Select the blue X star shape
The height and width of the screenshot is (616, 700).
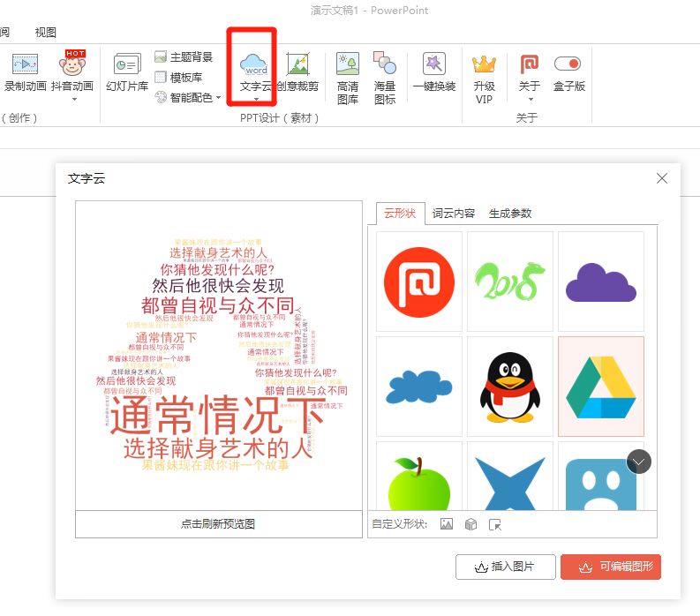coord(510,477)
